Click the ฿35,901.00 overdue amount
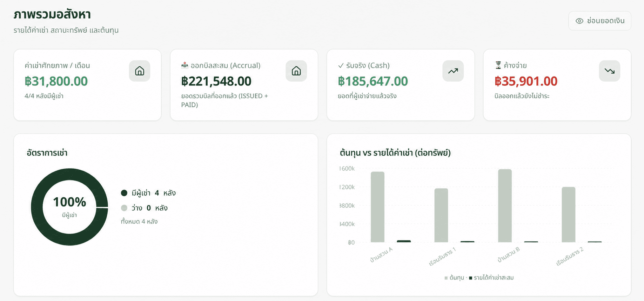The height and width of the screenshot is (301, 644). pos(526,81)
